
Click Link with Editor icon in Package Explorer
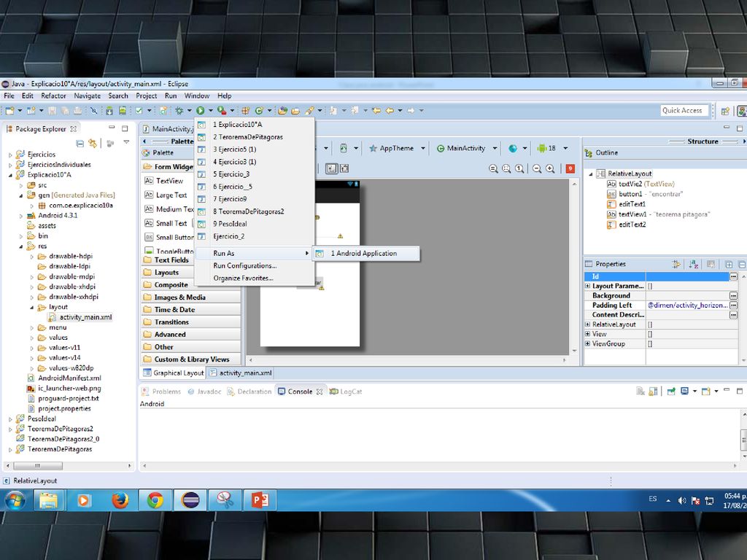pos(93,144)
